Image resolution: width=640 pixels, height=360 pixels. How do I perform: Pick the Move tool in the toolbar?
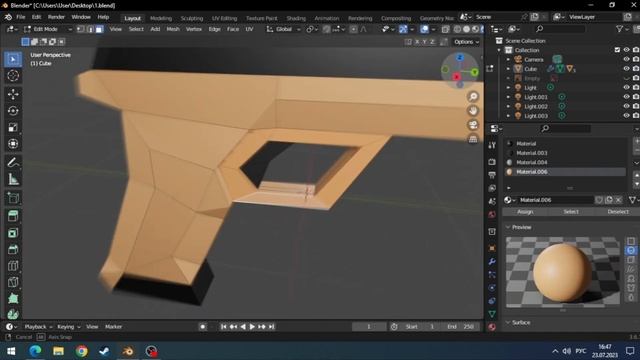coord(13,94)
